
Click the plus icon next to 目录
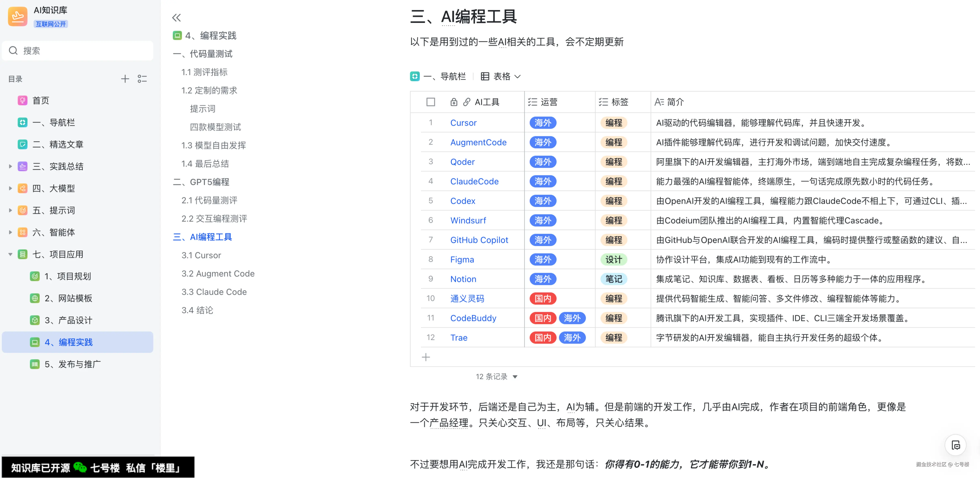[x=125, y=79]
